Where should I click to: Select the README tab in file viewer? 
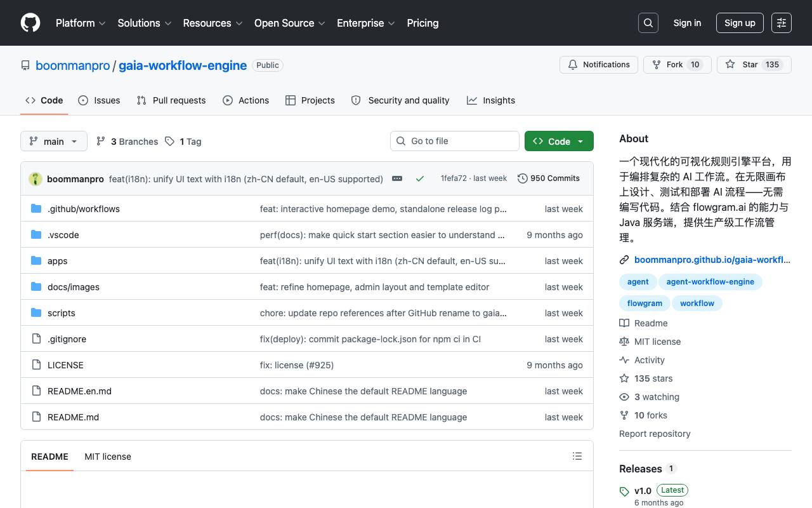click(49, 456)
